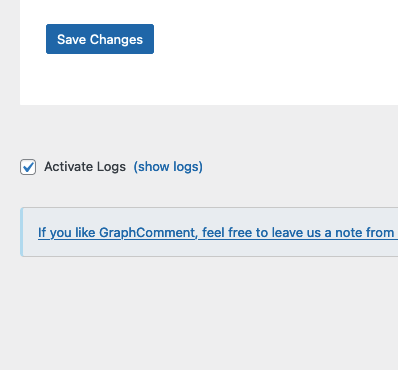Open the show logs link
Image resolution: width=398 pixels, height=370 pixels.
[x=168, y=167]
